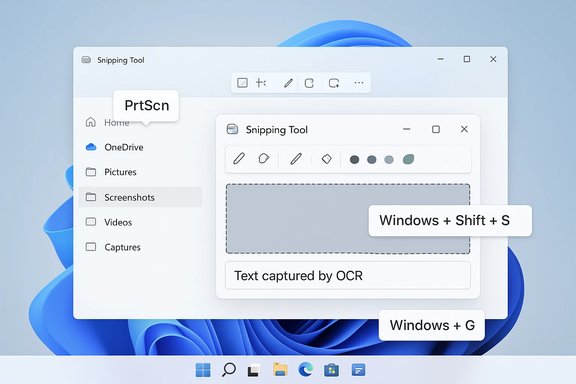Click the dashed snip selection area
This screenshot has width=576, height=384.
[x=348, y=219]
